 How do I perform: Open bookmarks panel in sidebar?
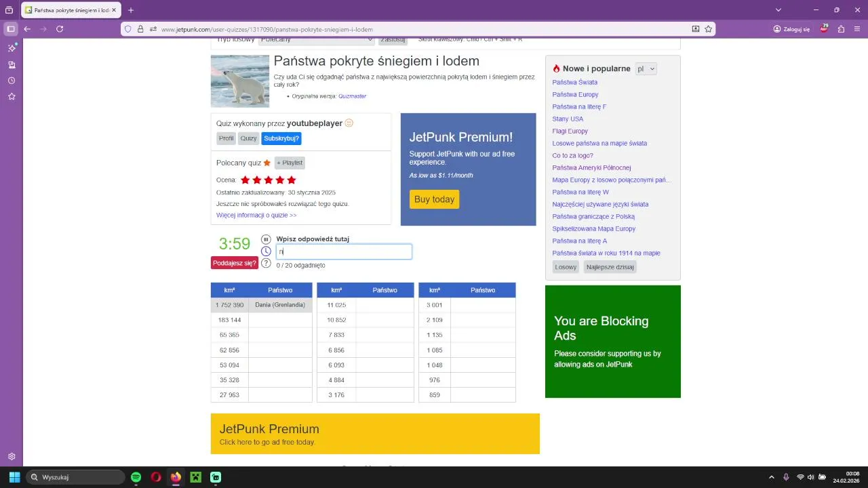click(12, 97)
